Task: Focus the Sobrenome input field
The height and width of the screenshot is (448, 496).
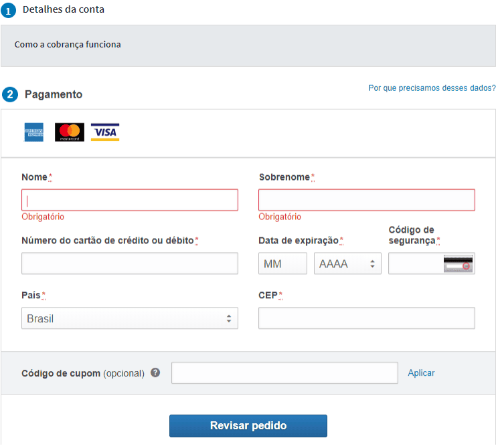Action: pyautogui.click(x=367, y=200)
